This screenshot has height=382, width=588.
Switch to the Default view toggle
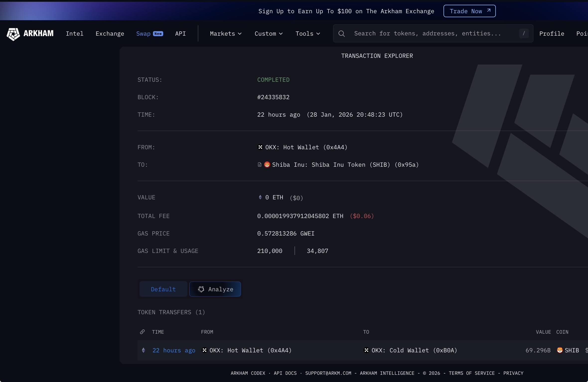pyautogui.click(x=163, y=289)
